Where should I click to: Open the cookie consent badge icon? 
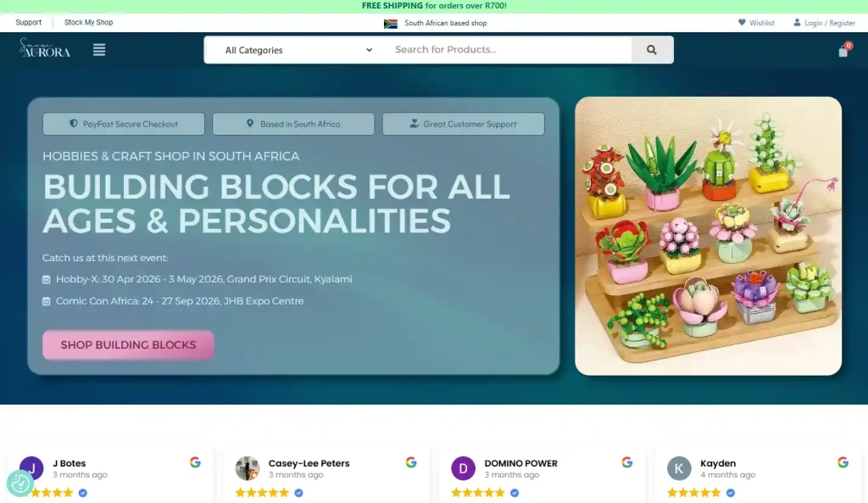20,483
